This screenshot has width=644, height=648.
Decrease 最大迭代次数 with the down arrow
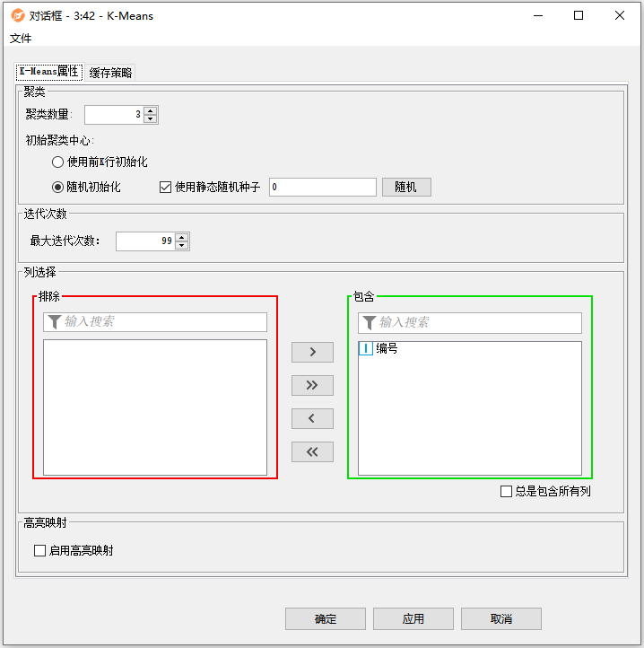(182, 245)
